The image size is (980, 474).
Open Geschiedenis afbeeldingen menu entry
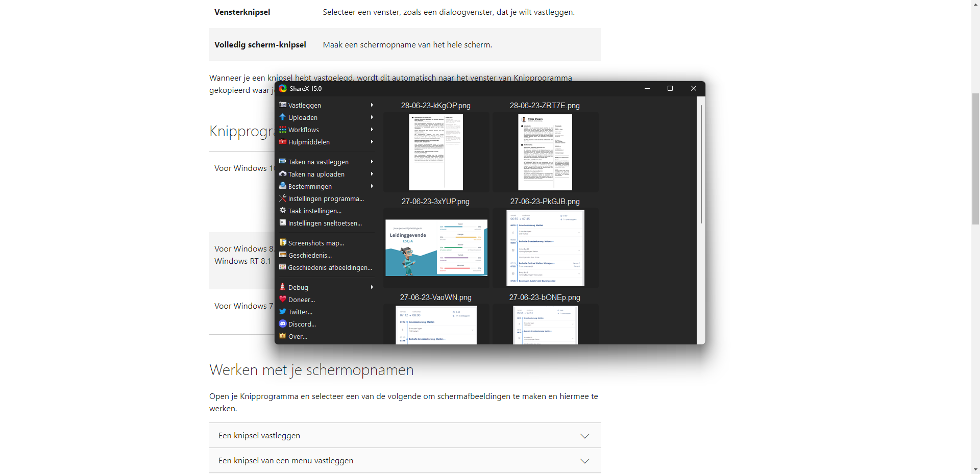click(x=330, y=267)
